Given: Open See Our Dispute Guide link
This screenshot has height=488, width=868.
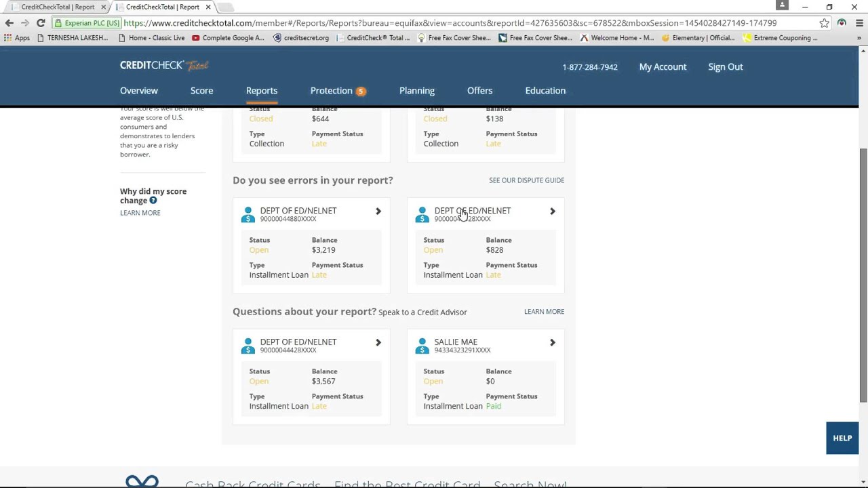Looking at the screenshot, I should (527, 180).
